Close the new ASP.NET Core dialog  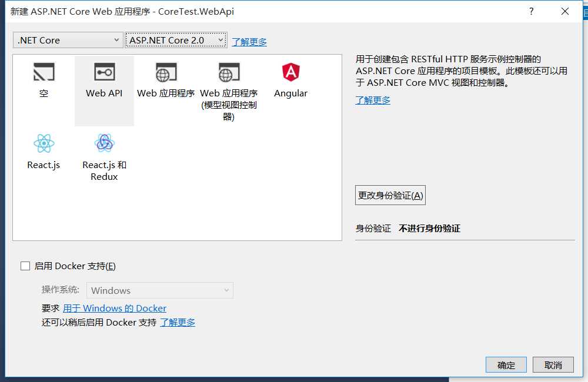click(564, 11)
